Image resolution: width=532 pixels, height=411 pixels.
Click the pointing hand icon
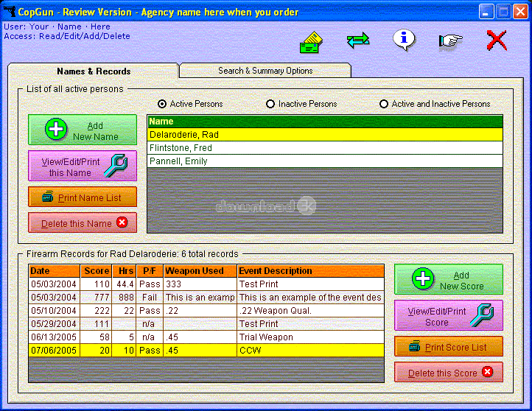(450, 41)
